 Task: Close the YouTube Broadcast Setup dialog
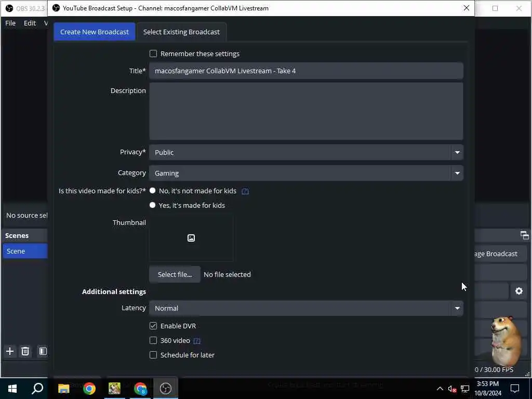(x=467, y=8)
